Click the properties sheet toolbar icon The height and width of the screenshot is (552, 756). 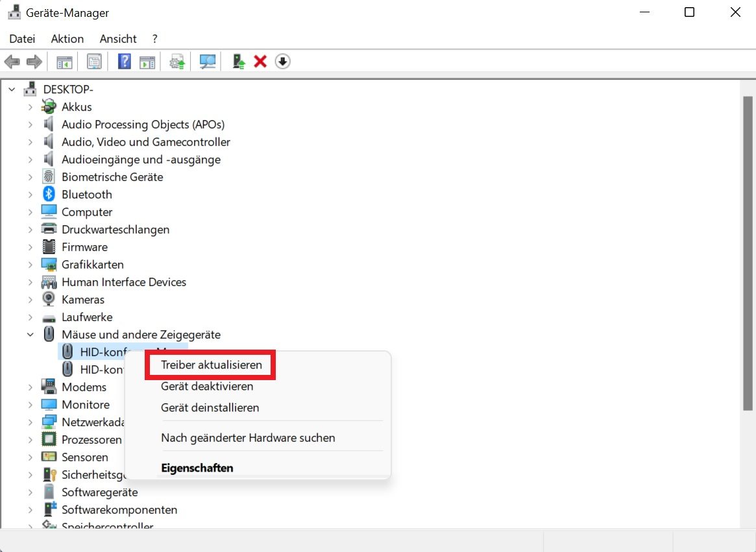(x=94, y=62)
